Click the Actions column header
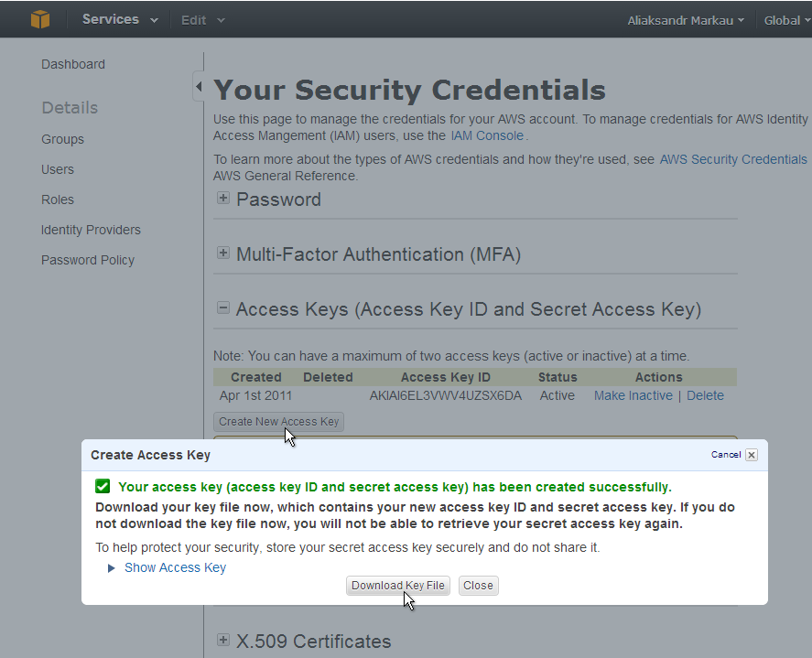 (x=659, y=377)
